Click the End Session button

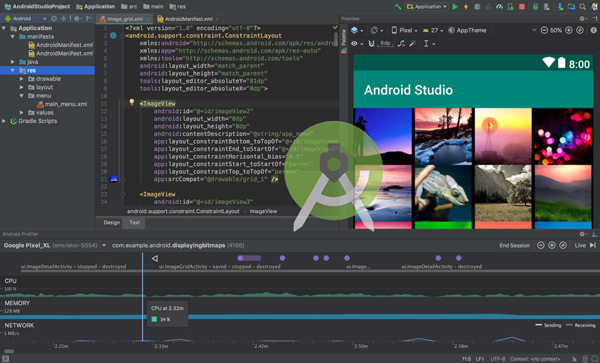(x=514, y=245)
